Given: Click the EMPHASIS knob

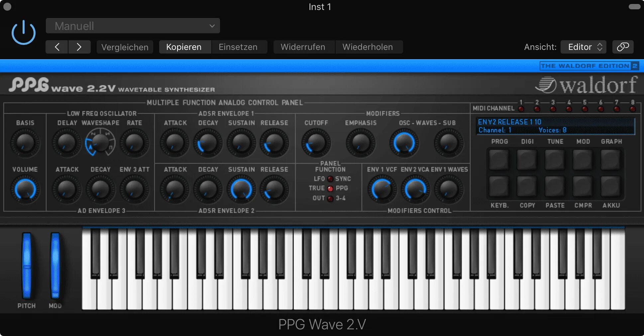Looking at the screenshot, I should pos(361,143).
